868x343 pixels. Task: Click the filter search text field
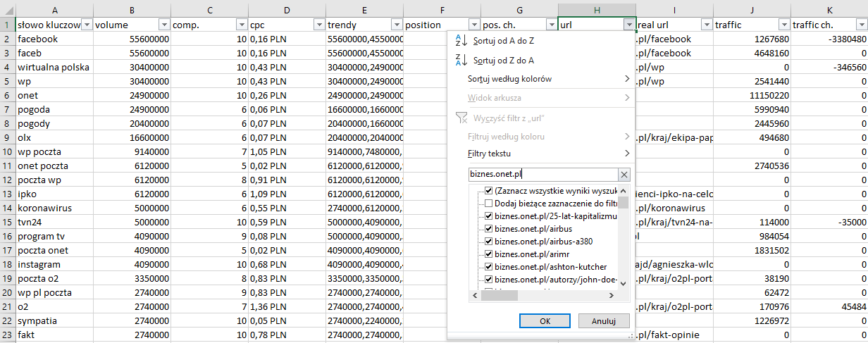542,175
